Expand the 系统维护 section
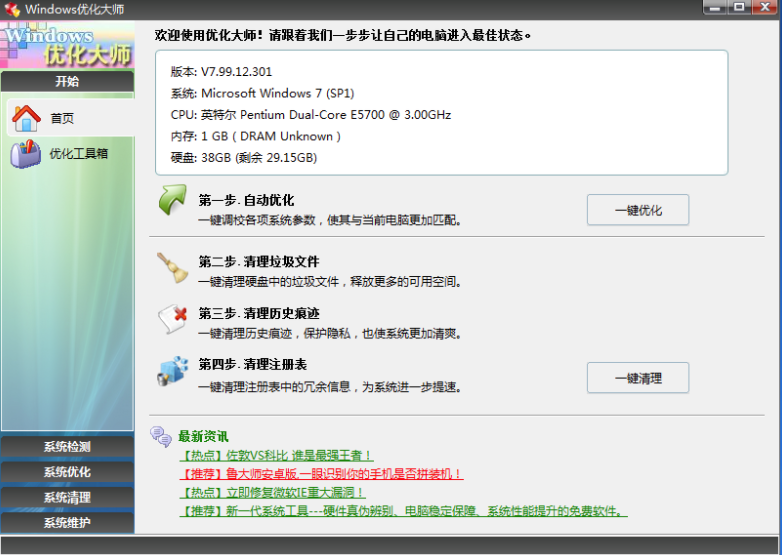 pos(67,523)
